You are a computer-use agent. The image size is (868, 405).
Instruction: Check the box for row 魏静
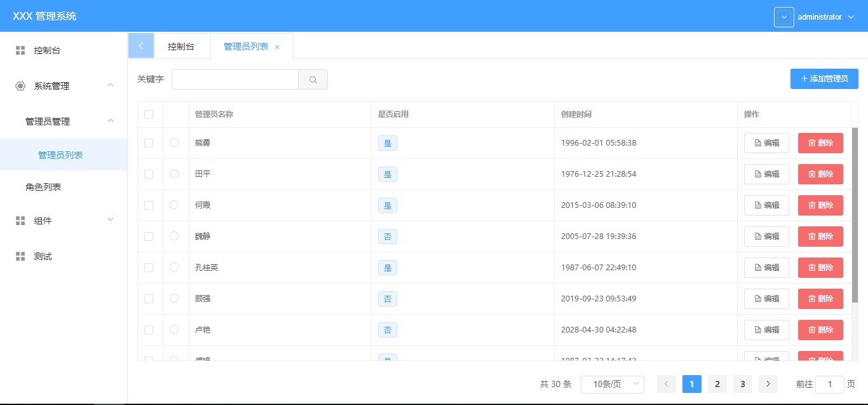149,237
